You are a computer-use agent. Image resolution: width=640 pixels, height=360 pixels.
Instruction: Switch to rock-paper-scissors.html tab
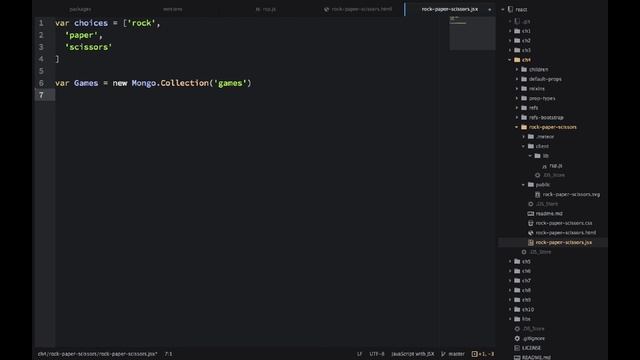(x=358, y=9)
